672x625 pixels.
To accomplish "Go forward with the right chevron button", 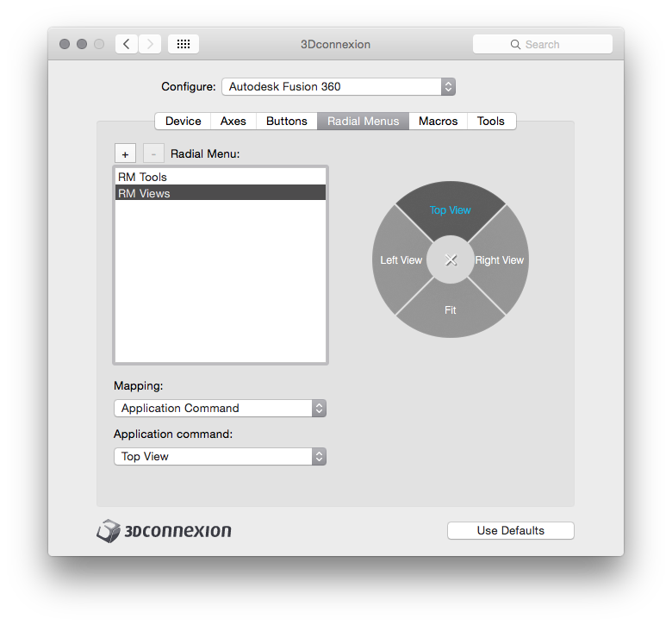I will tap(150, 44).
